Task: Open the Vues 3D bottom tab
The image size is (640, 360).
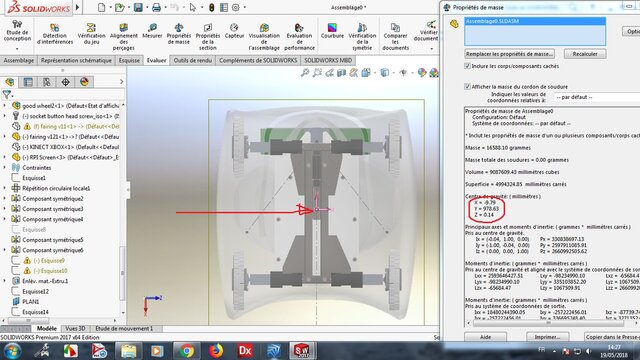Action: coord(75,329)
